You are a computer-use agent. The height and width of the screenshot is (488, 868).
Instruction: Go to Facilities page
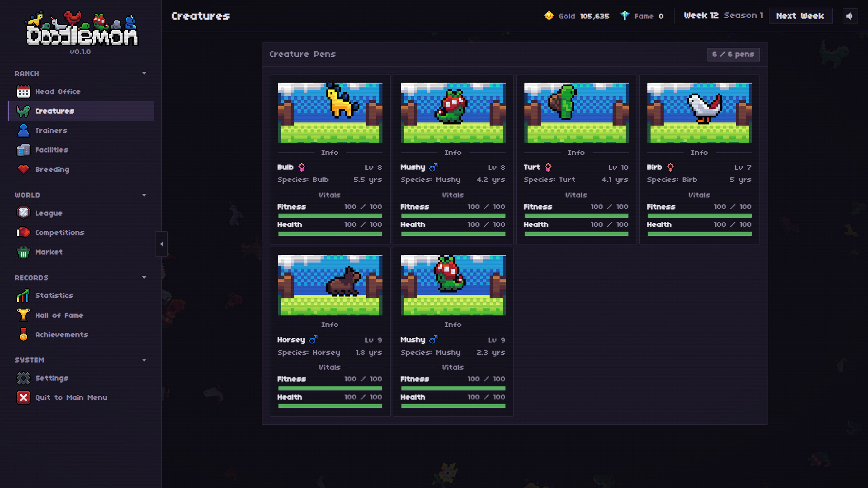[x=81, y=150]
